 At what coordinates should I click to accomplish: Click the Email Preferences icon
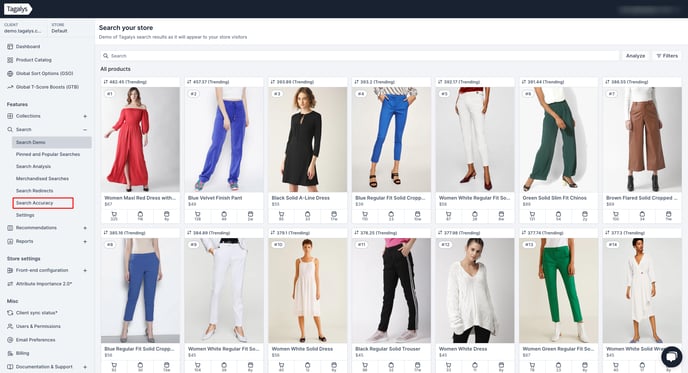[x=10, y=340]
